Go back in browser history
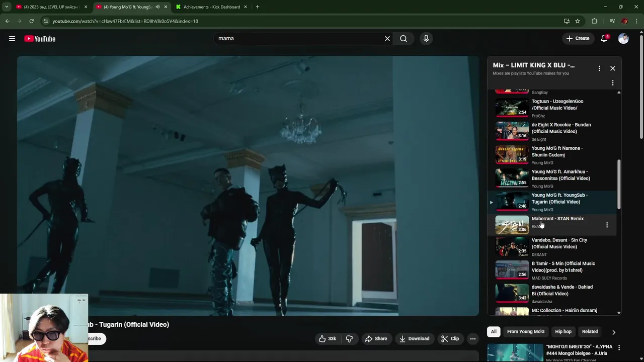Image resolution: width=644 pixels, height=362 pixels. (7, 21)
